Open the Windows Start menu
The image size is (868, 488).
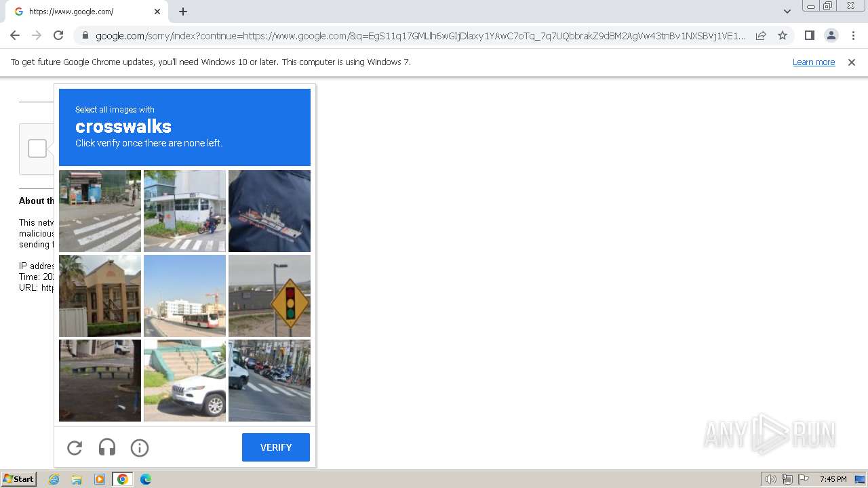coord(18,479)
